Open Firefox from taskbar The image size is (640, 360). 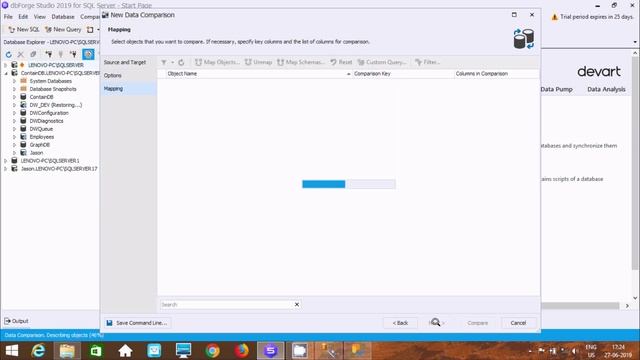(241, 351)
